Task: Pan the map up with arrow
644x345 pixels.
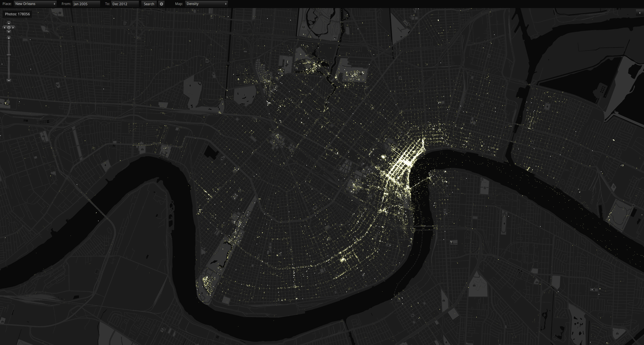Action: [9, 23]
